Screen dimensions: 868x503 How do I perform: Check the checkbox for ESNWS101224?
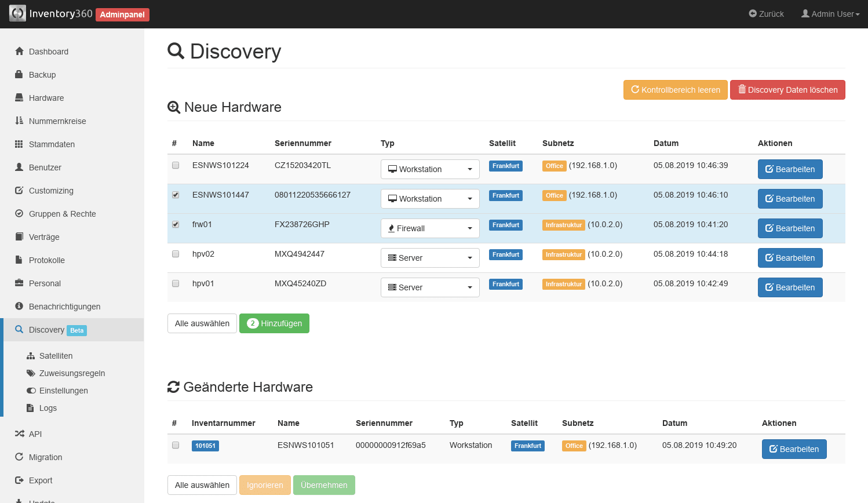[x=176, y=165]
